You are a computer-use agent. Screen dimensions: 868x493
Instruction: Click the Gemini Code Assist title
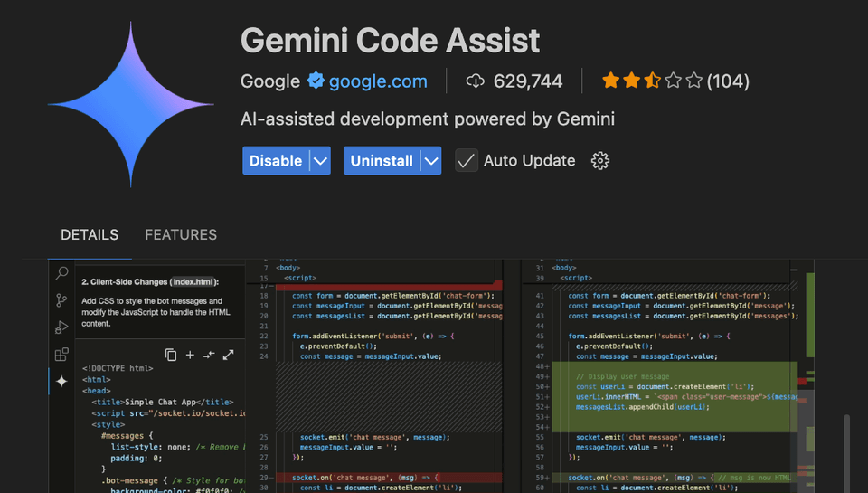(390, 41)
